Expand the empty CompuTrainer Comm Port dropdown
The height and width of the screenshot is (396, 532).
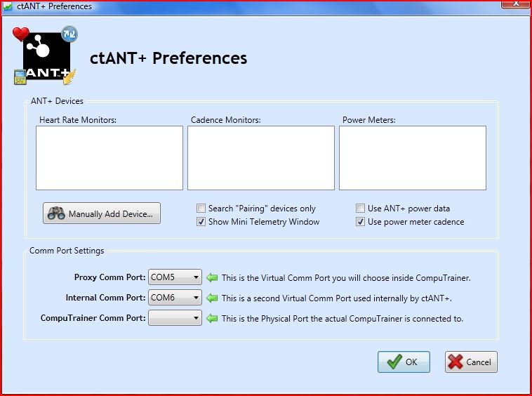tap(175, 318)
